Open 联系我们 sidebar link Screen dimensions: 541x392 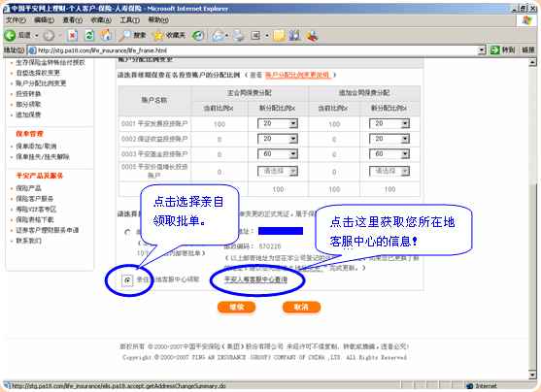click(x=28, y=241)
